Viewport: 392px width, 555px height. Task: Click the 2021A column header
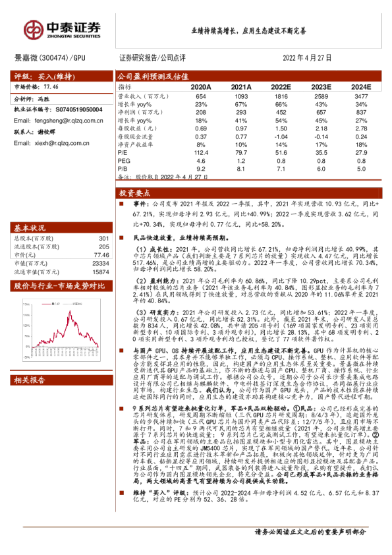pos(241,87)
